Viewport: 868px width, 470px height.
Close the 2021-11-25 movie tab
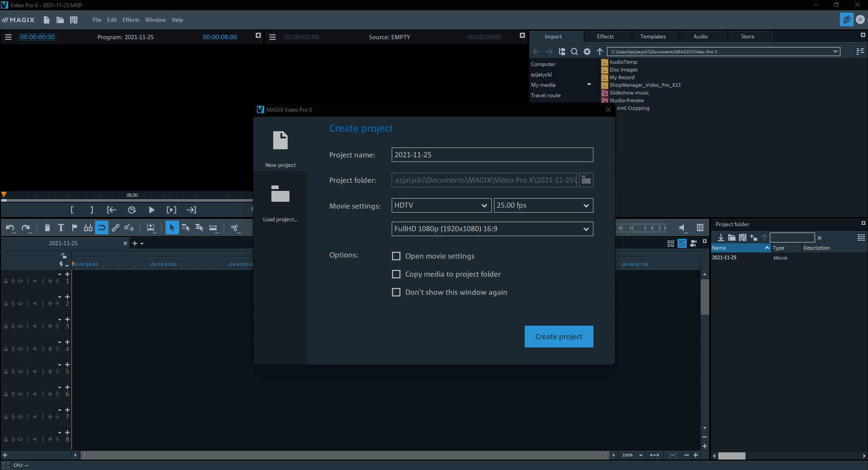[125, 243]
